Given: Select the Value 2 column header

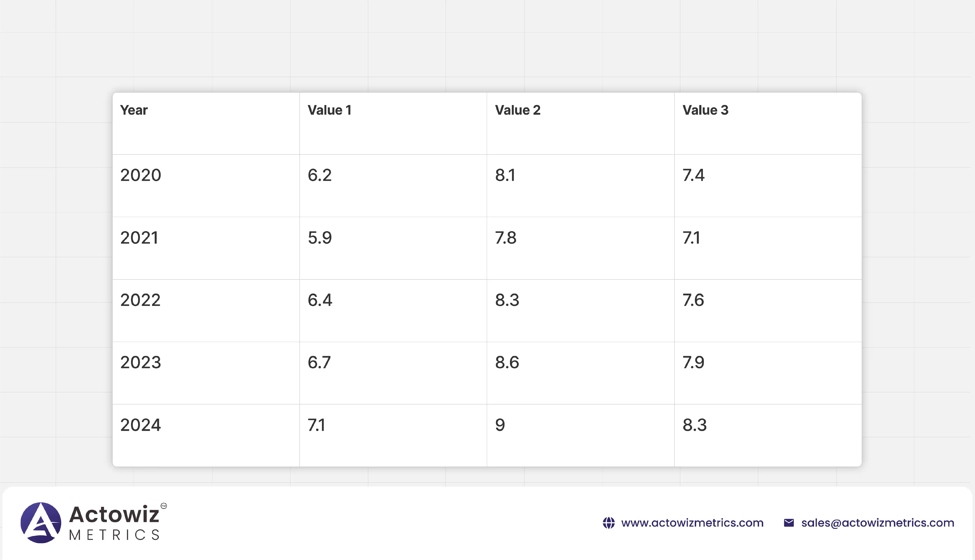Looking at the screenshot, I should point(517,110).
